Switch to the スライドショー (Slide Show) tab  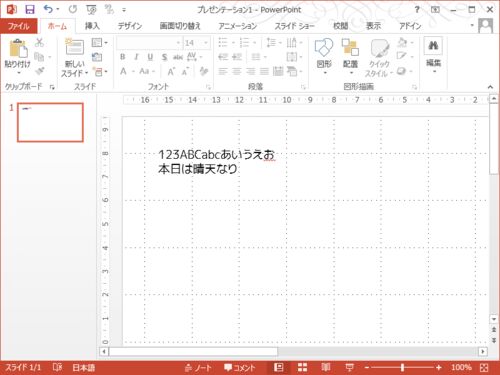(x=294, y=26)
